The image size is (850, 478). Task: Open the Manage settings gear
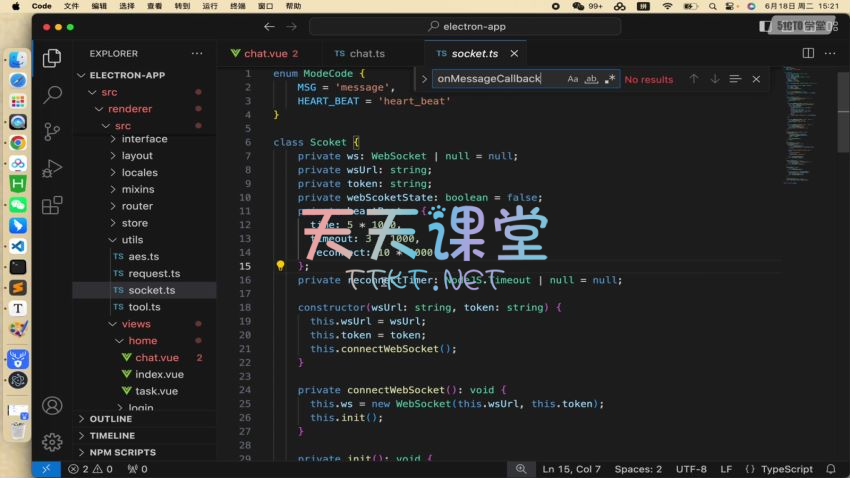click(x=52, y=441)
